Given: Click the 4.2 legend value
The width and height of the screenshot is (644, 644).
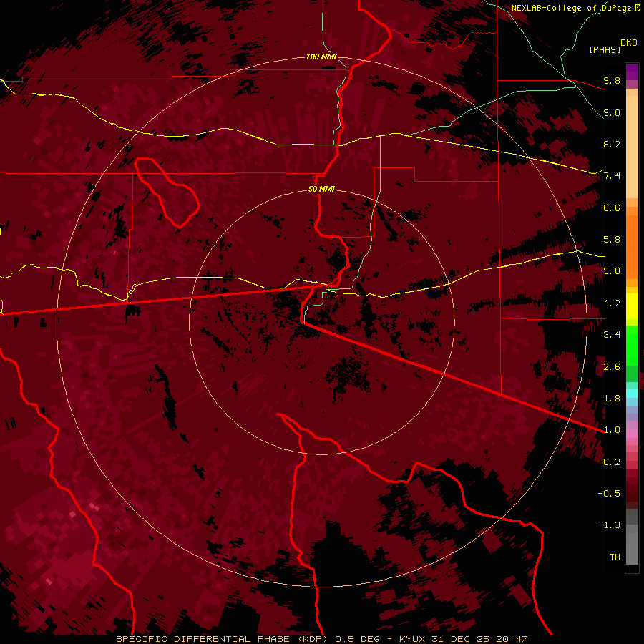Looking at the screenshot, I should (612, 303).
